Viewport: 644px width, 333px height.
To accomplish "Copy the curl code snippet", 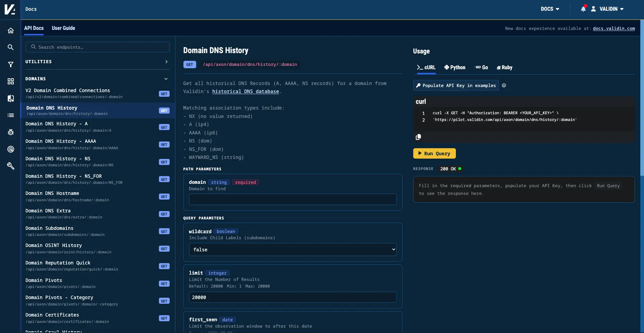I will 418,137.
